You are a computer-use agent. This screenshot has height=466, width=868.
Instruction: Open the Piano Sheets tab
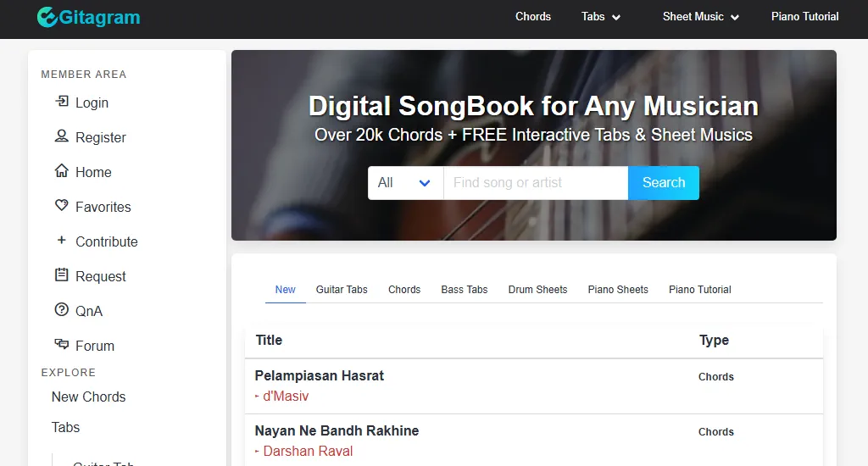(618, 290)
